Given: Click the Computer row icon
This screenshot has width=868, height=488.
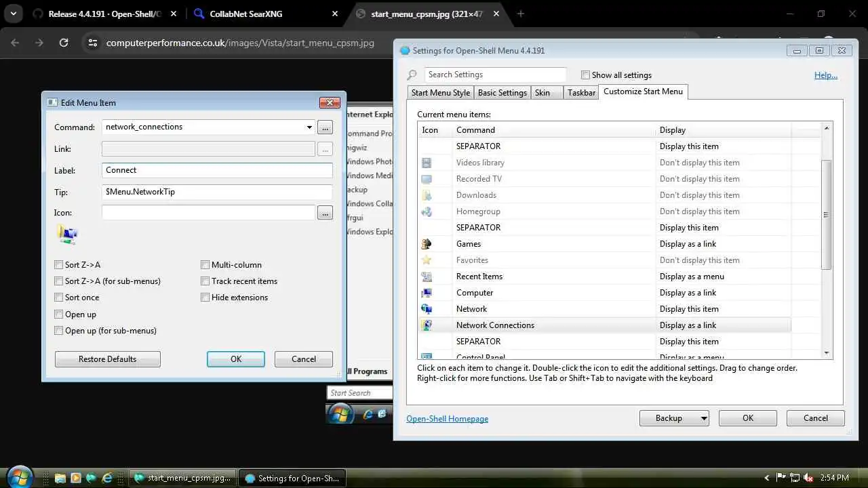Looking at the screenshot, I should click(427, 293).
